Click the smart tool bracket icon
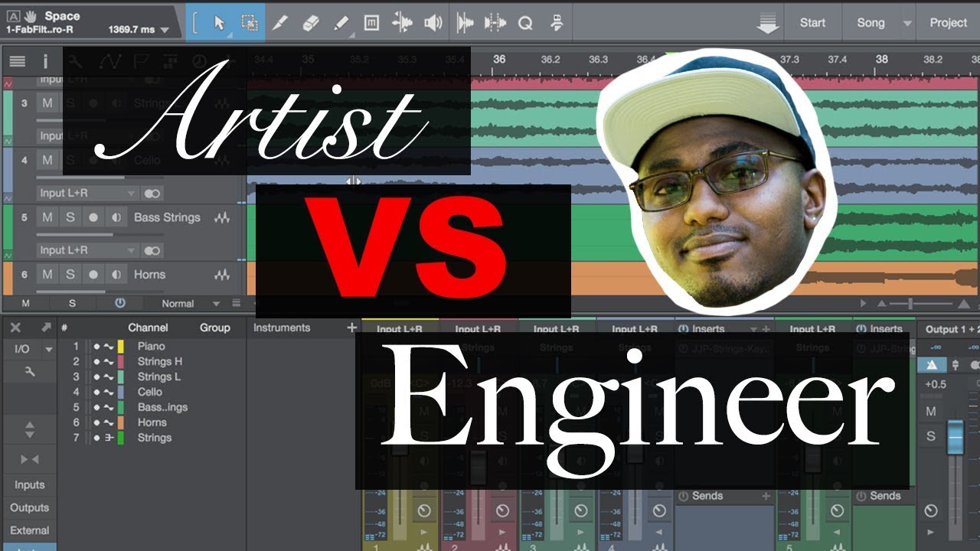This screenshot has height=551, width=980. [x=195, y=23]
